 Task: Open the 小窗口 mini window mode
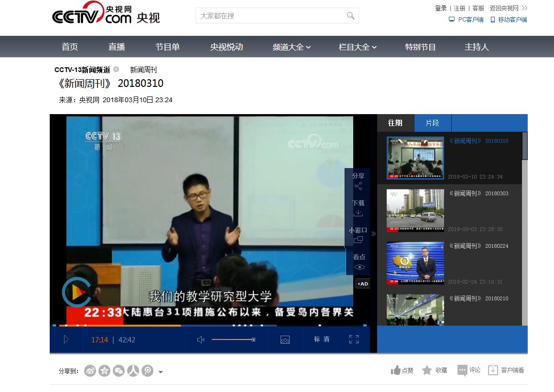[x=358, y=235]
